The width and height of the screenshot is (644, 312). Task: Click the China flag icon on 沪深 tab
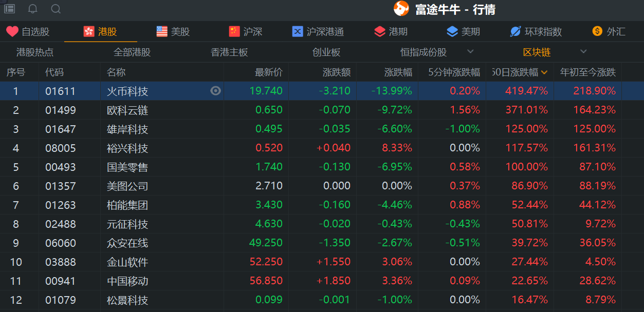click(x=235, y=31)
